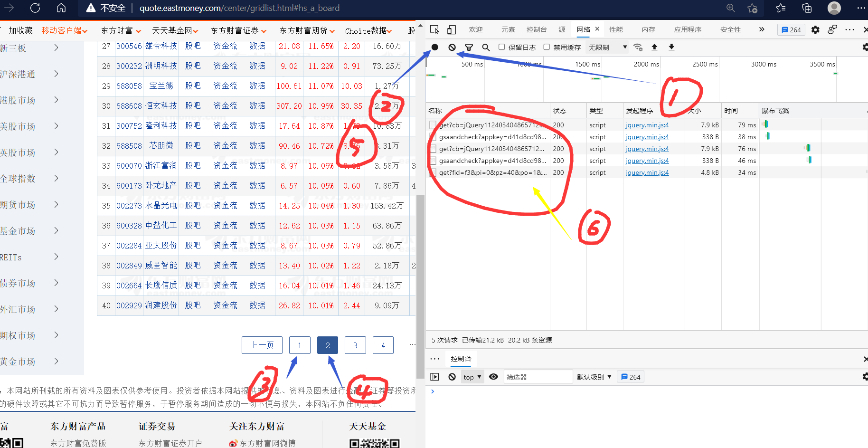Go to page 3 of the stock list
This screenshot has height=448, width=868.
[x=355, y=345]
